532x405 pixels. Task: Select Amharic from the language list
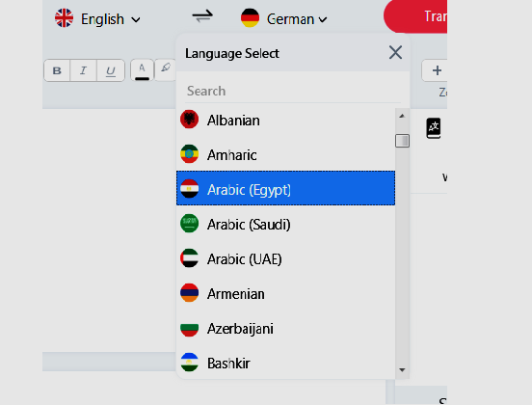(x=285, y=155)
